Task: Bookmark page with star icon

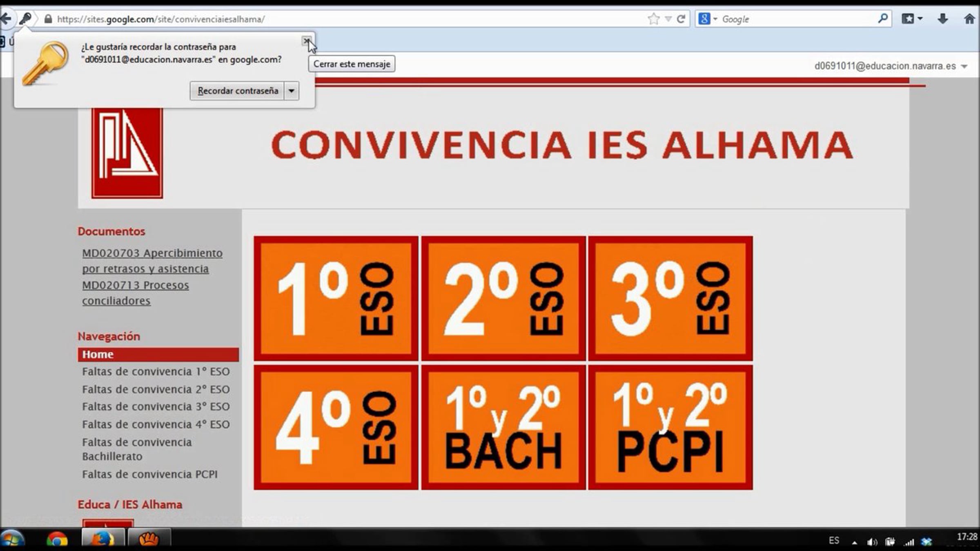Action: 653,19
